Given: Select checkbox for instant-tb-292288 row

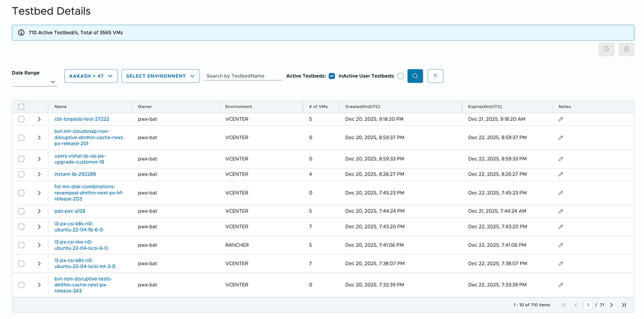Looking at the screenshot, I should pos(21,174).
